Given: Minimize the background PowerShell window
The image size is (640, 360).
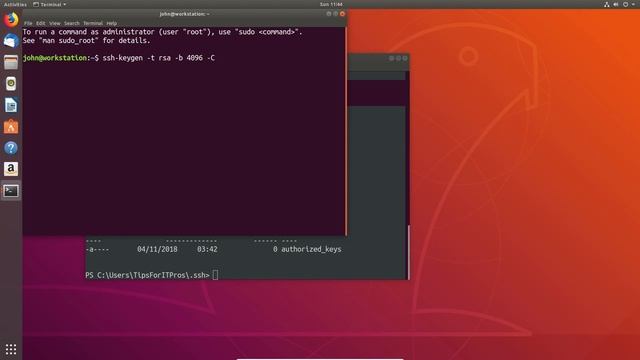Looking at the screenshot, I should [x=391, y=58].
